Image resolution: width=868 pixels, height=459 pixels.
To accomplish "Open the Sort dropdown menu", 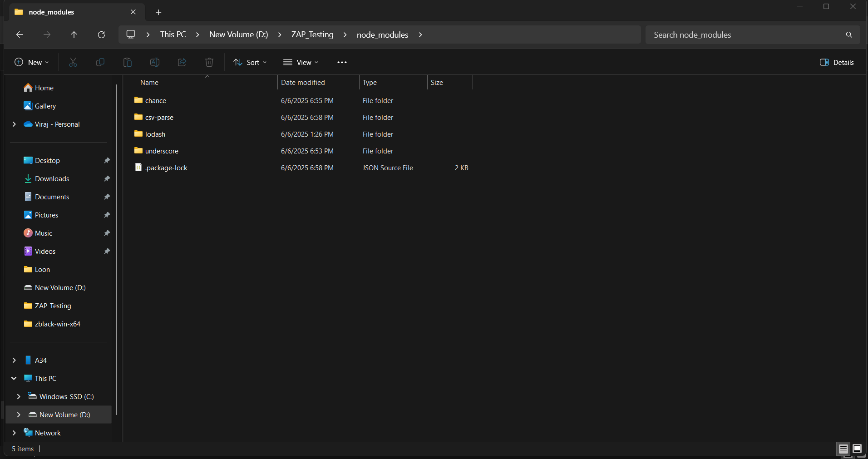I will pos(250,62).
